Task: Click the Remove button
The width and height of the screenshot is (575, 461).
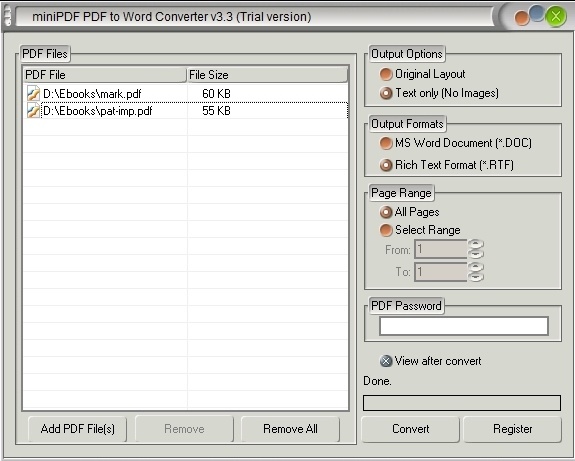Action: 184,429
